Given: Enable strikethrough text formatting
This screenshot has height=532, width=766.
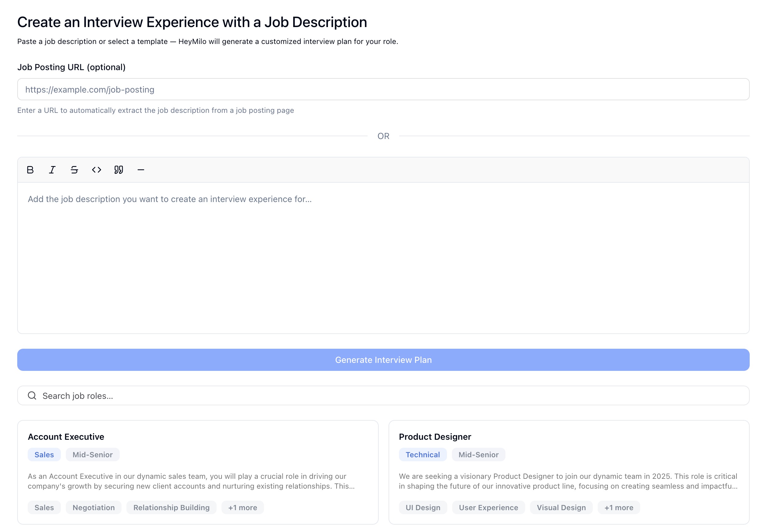Looking at the screenshot, I should (x=74, y=170).
